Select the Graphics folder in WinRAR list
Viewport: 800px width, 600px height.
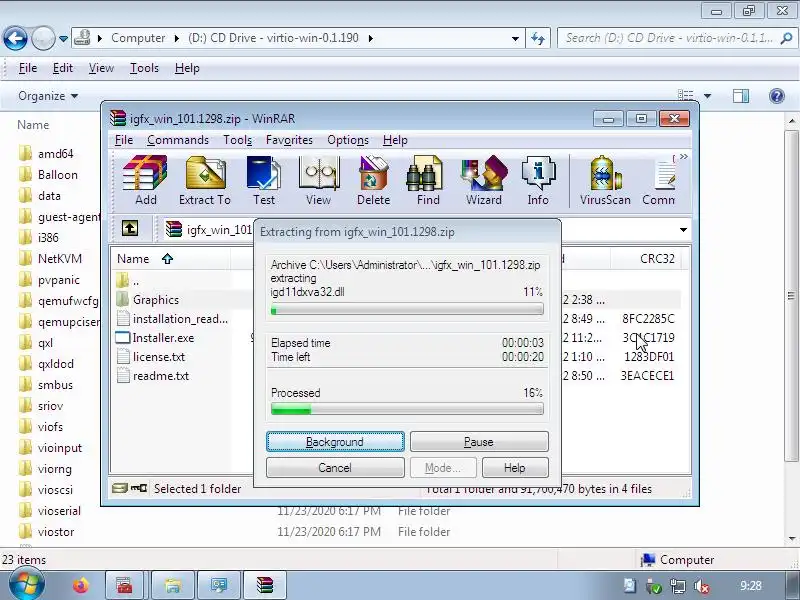pyautogui.click(x=156, y=299)
